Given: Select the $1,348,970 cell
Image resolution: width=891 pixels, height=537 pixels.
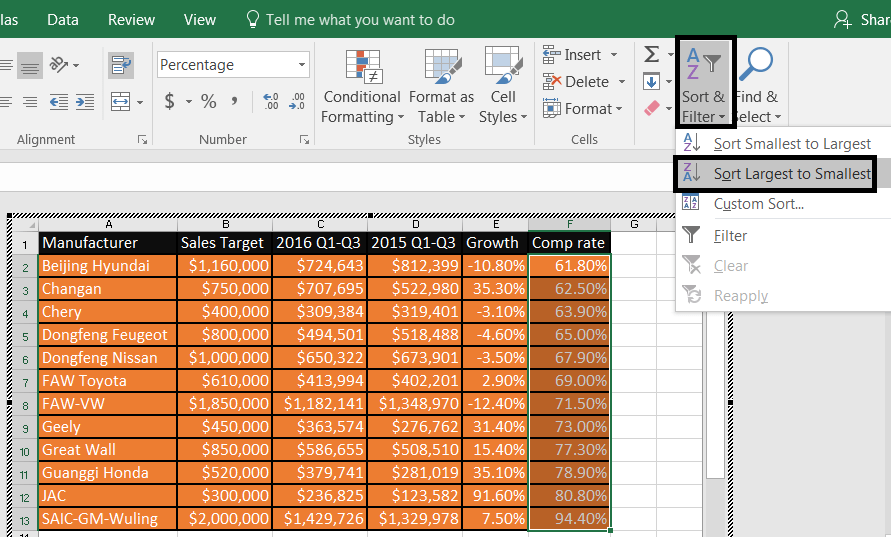Looking at the screenshot, I should click(x=415, y=403).
